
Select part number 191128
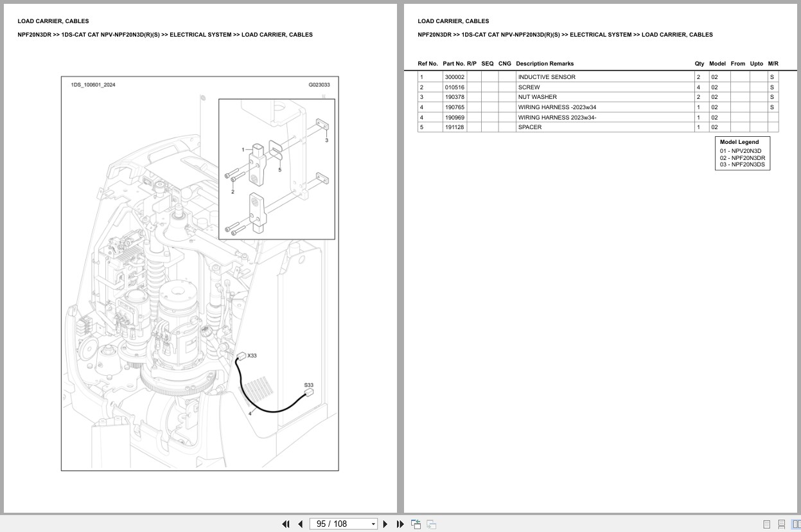(455, 127)
